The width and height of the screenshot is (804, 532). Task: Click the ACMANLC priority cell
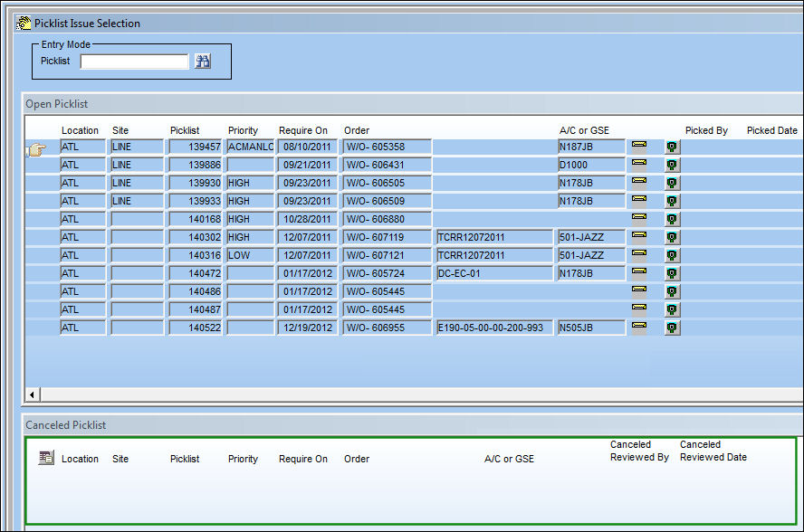pyautogui.click(x=251, y=147)
